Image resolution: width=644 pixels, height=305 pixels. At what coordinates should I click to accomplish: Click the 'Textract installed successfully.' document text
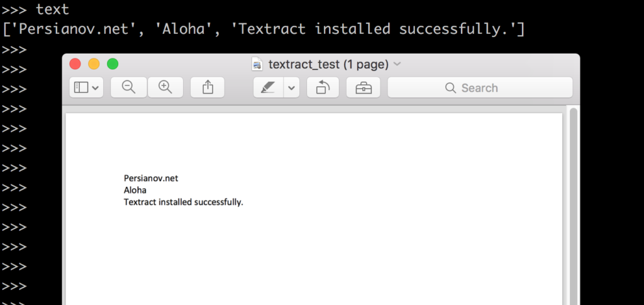[x=184, y=202]
